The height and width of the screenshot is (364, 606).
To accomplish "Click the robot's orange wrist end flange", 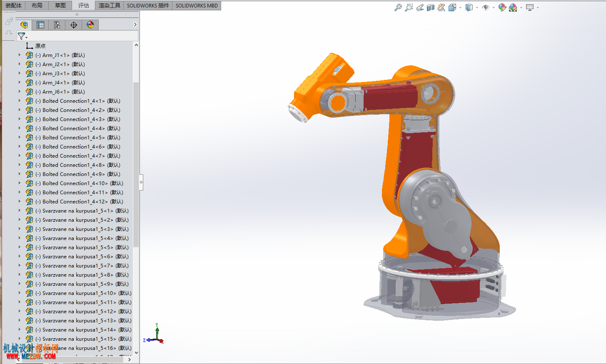I will click(297, 114).
